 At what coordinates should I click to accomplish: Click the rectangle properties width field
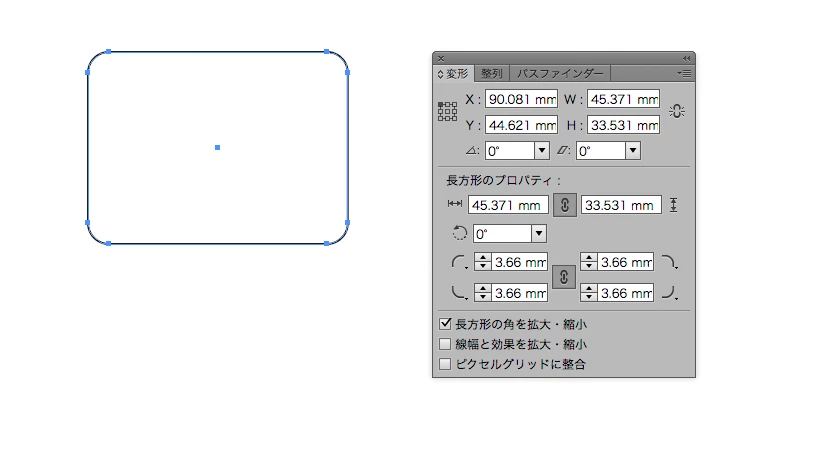(x=508, y=205)
